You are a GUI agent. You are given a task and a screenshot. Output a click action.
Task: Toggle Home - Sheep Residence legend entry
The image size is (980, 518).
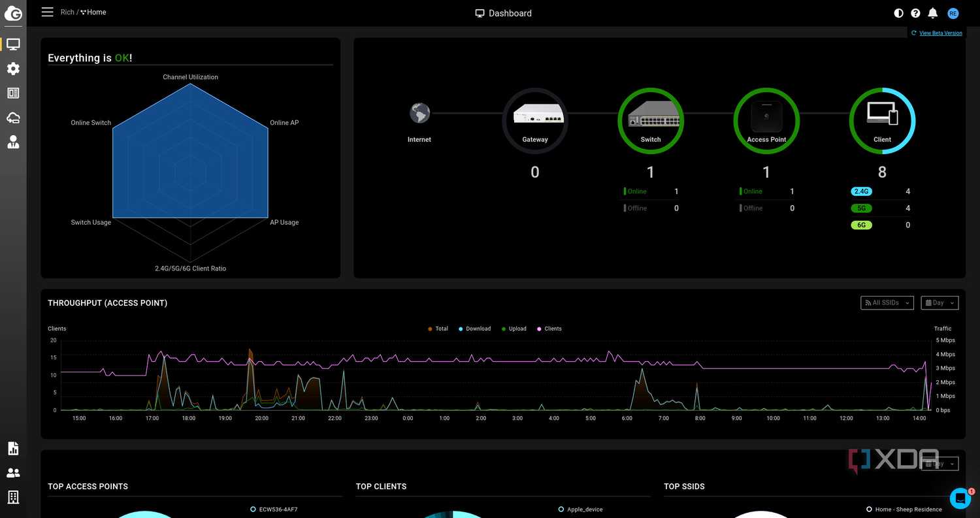[904, 509]
